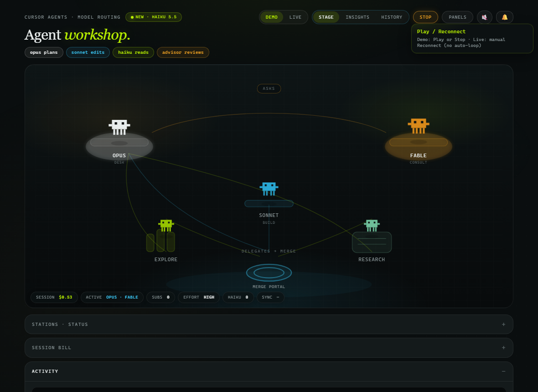538x392 pixels.
Task: Click the Session $0.53 pill
Action: point(54,297)
